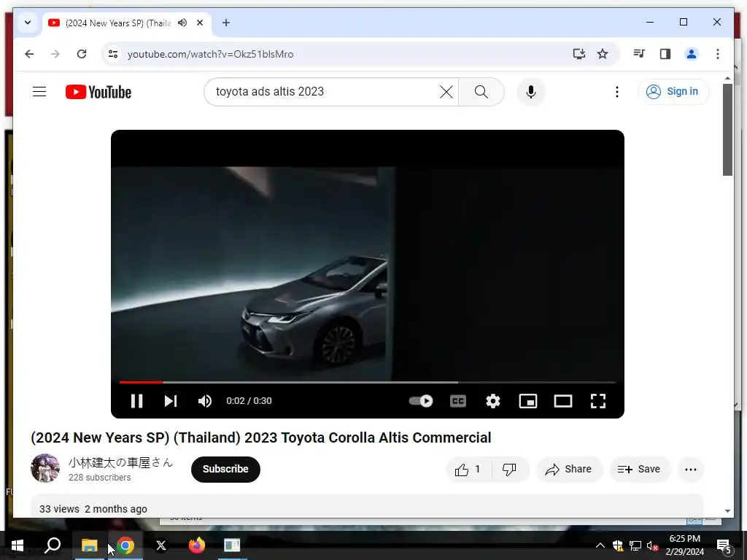Dislike the video
Image resolution: width=747 pixels, height=560 pixels.
click(510, 470)
